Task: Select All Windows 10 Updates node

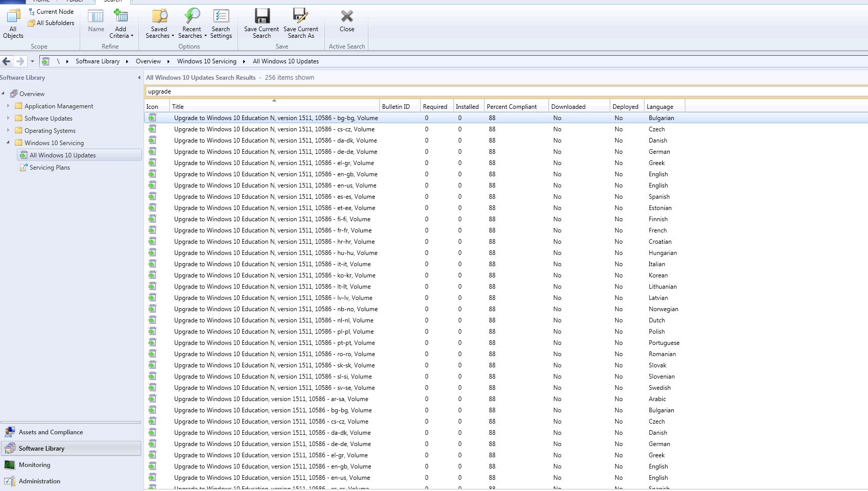Action: click(x=79, y=155)
